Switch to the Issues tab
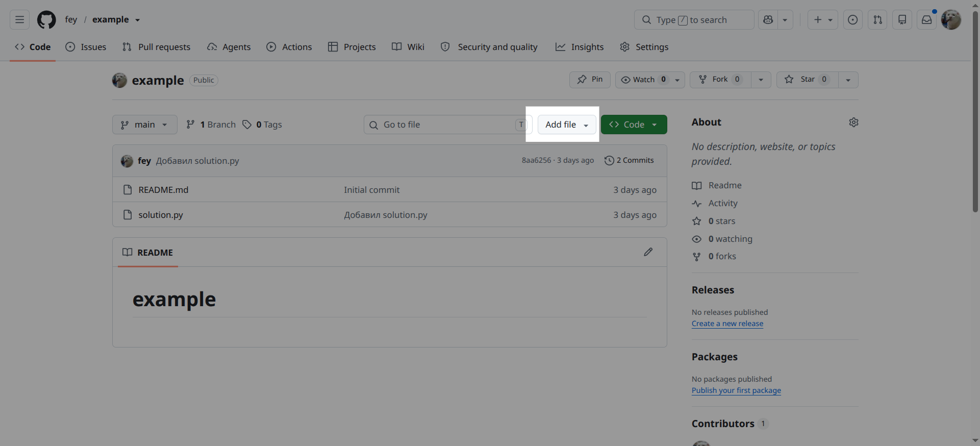The image size is (980, 446). [x=86, y=47]
